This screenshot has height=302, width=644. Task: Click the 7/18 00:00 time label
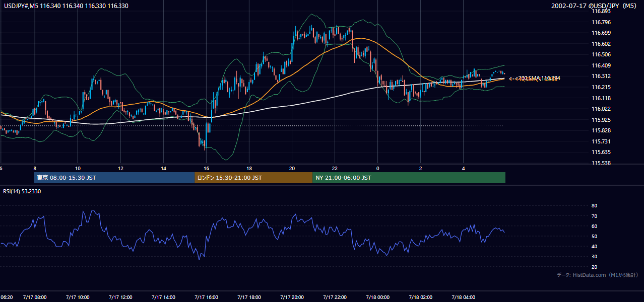point(377,297)
